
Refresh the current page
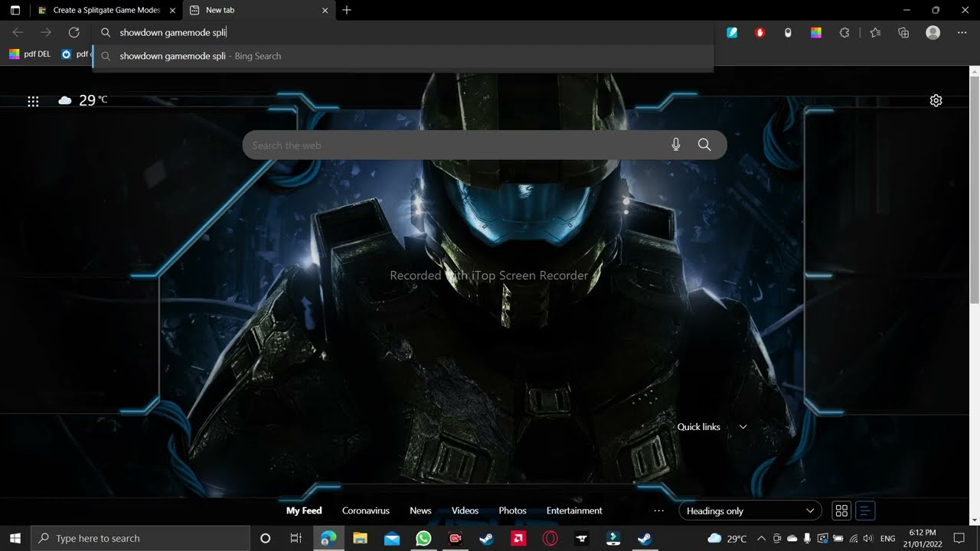tap(73, 32)
